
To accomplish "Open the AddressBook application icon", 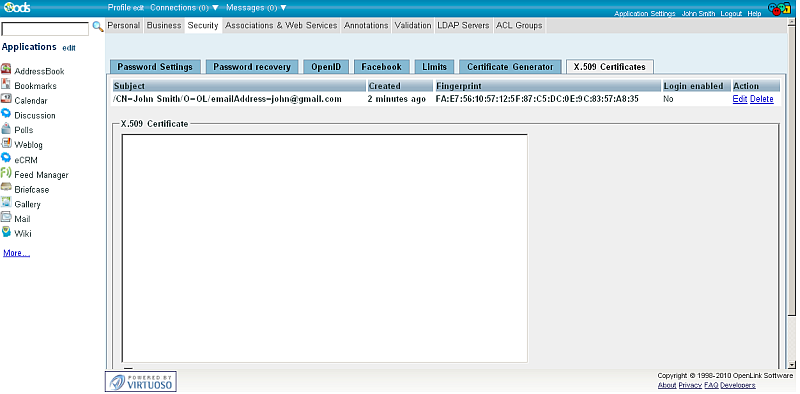I will click(6, 69).
